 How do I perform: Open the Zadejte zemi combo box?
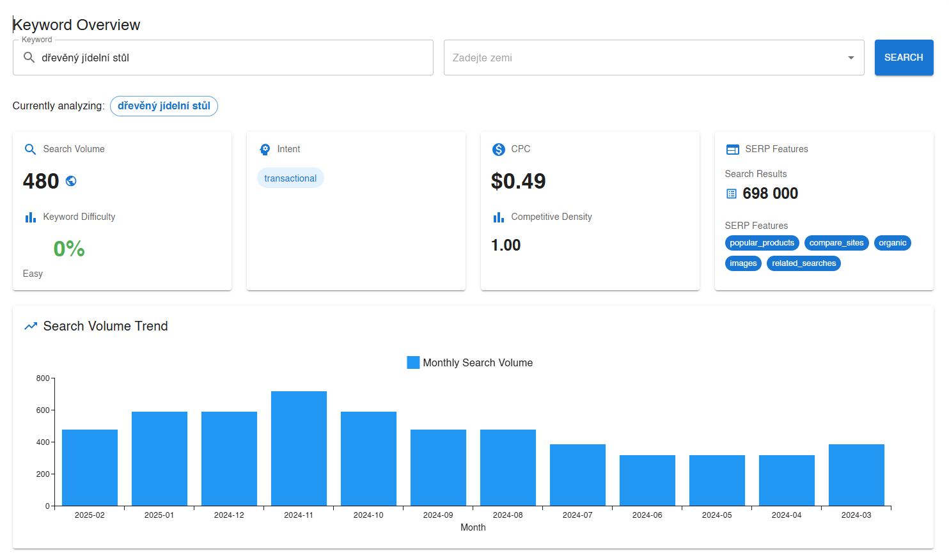[639, 58]
